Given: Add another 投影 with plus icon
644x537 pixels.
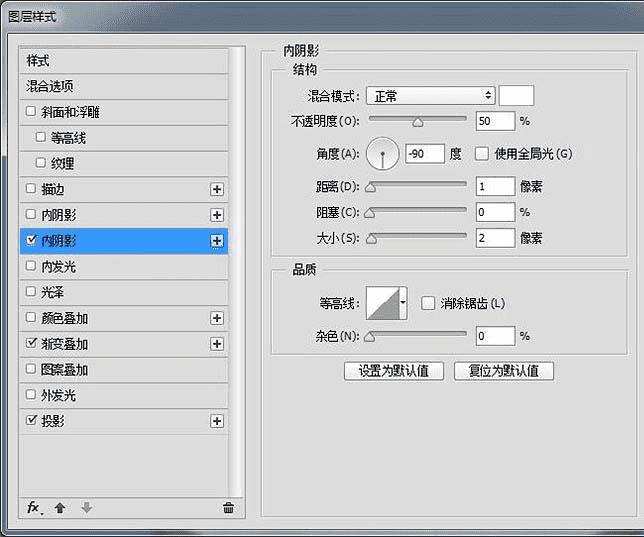Looking at the screenshot, I should point(217,421).
